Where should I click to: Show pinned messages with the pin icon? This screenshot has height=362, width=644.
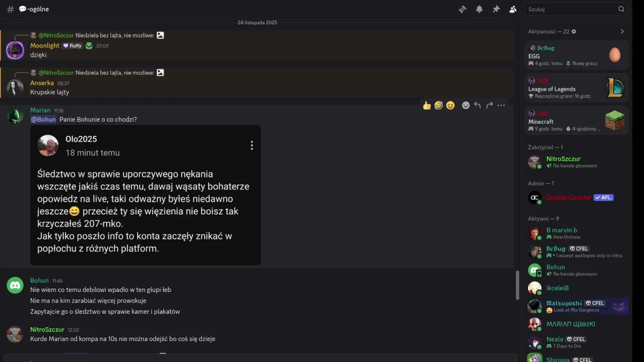click(x=496, y=9)
